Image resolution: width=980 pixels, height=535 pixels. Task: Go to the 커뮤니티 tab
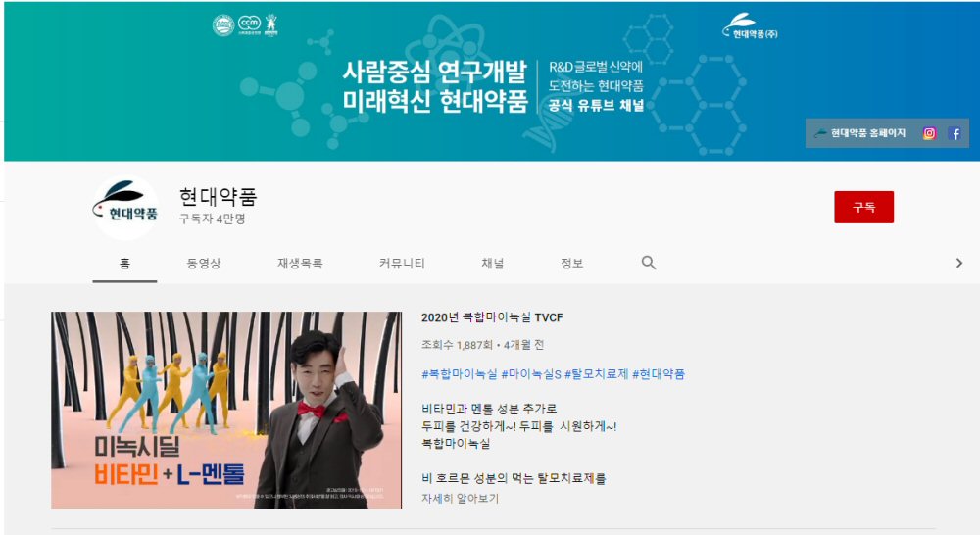click(402, 264)
